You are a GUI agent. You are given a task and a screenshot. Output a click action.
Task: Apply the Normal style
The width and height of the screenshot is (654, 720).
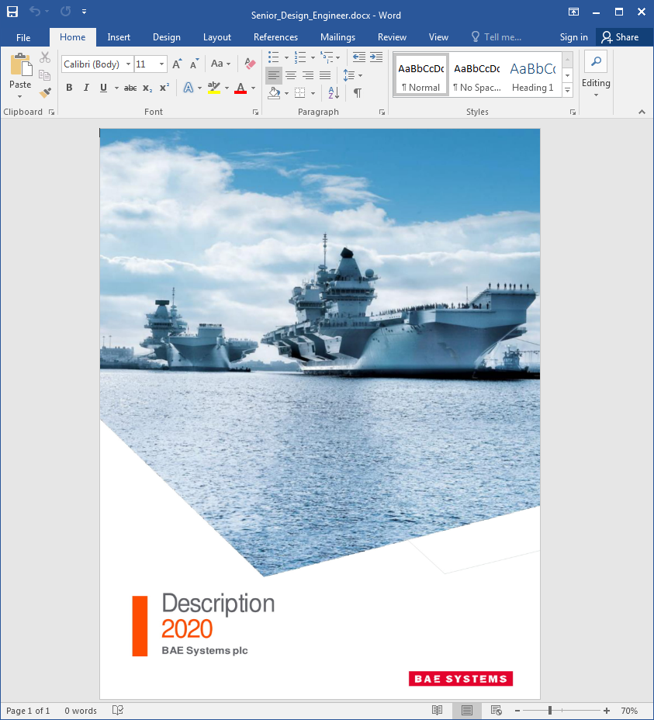point(421,75)
